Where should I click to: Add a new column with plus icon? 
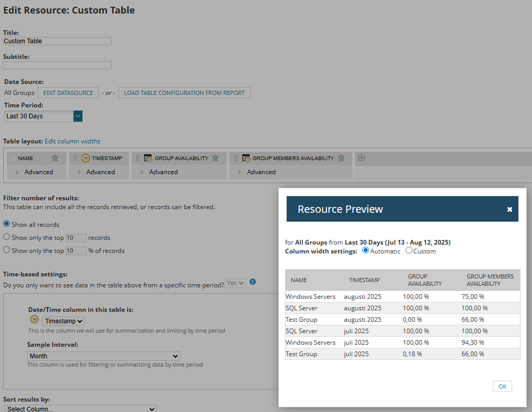pyautogui.click(x=361, y=158)
